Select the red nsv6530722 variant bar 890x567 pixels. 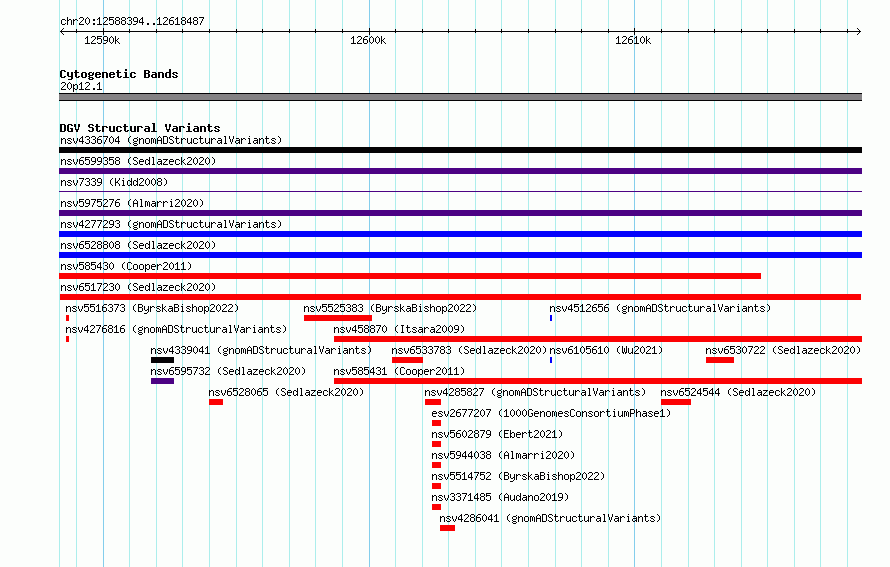tap(720, 360)
